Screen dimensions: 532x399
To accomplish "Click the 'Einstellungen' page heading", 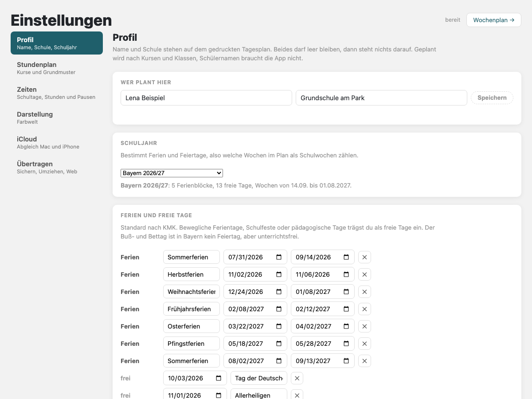I will (x=61, y=20).
